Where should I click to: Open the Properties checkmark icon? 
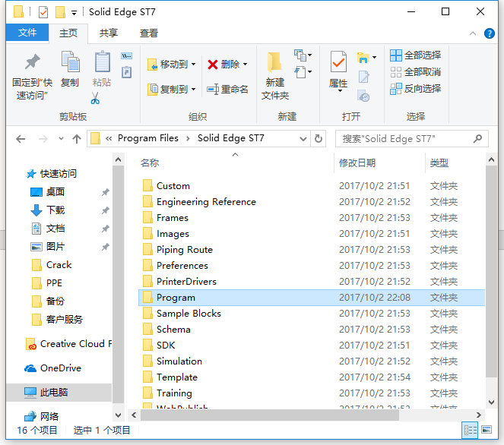coord(338,62)
